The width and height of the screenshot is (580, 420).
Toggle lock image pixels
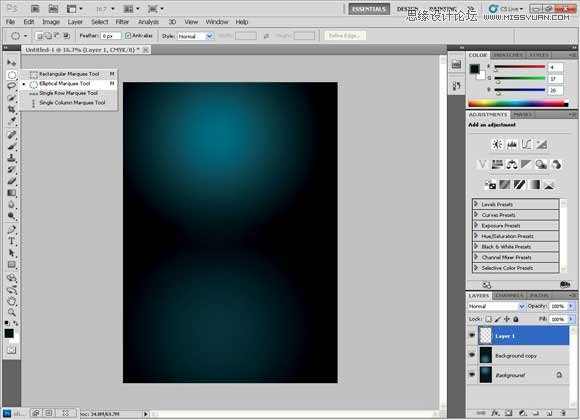498,319
